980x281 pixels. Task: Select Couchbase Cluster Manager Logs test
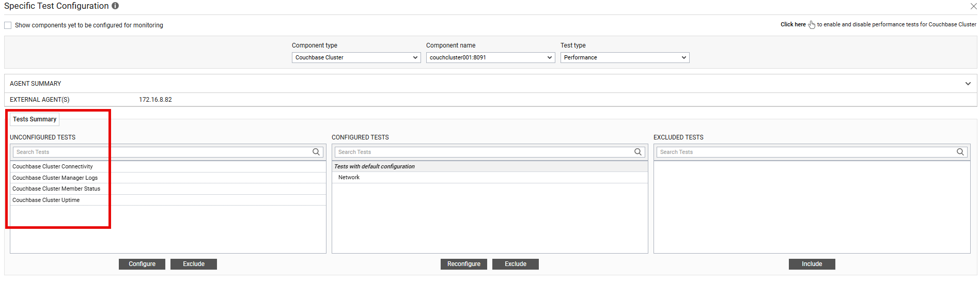(55, 178)
